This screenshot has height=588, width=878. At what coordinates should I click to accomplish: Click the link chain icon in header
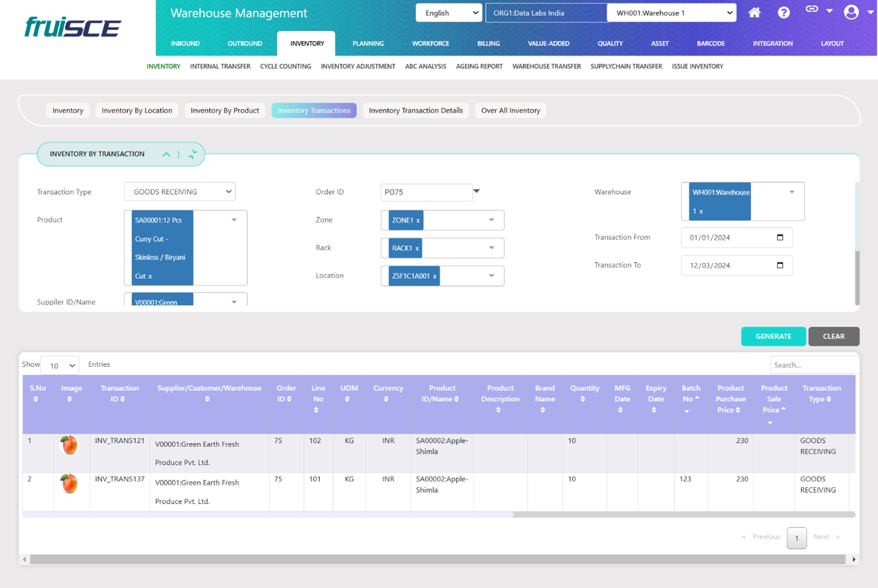(x=812, y=9)
